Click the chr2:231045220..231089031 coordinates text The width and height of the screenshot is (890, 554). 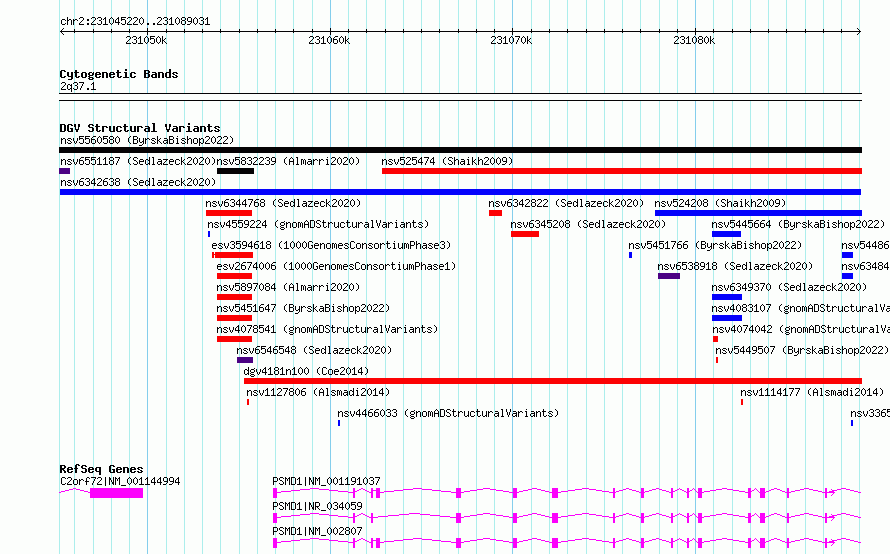[135, 21]
